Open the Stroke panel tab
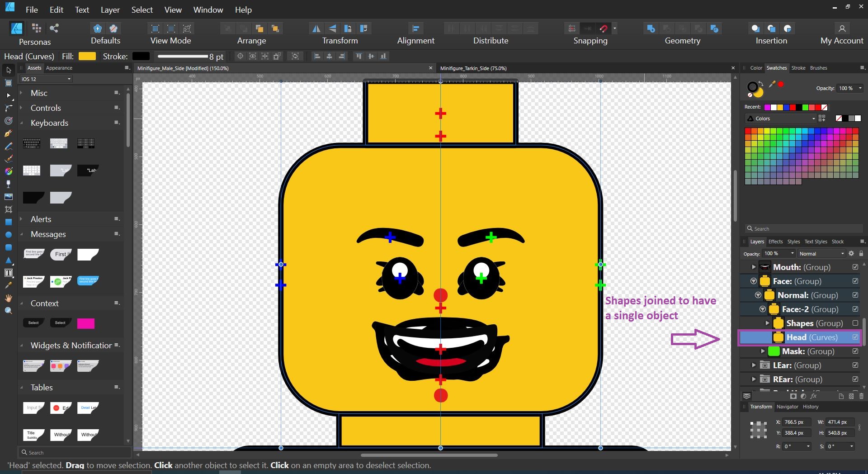868x474 pixels. [798, 68]
